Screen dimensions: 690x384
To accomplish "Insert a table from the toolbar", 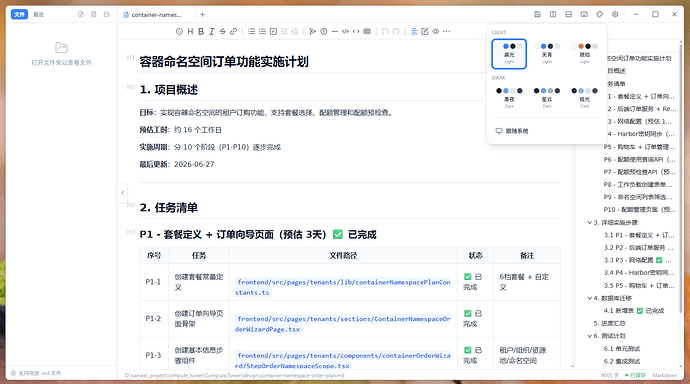I will (x=367, y=31).
